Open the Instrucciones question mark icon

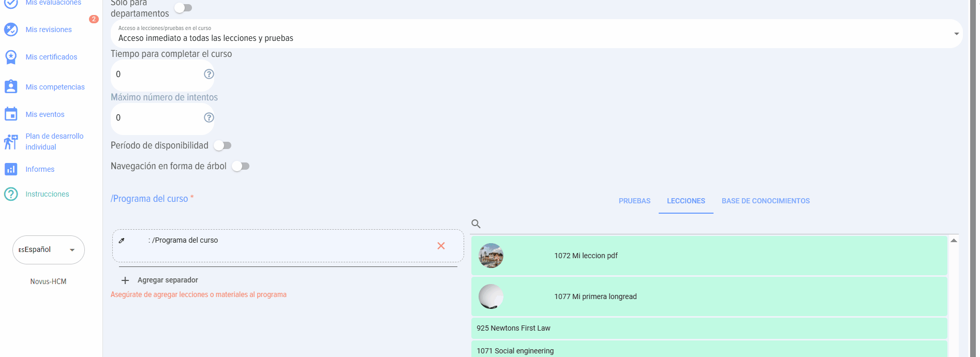click(11, 194)
